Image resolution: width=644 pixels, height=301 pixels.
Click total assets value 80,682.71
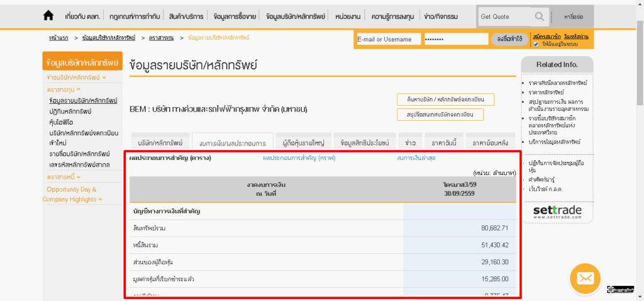point(495,228)
